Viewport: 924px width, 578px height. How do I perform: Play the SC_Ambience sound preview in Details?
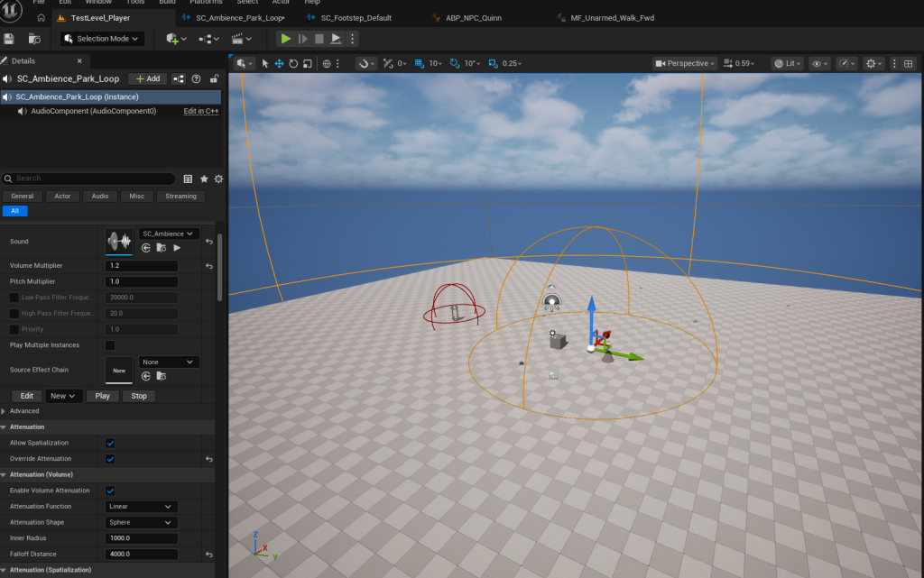tap(178, 247)
